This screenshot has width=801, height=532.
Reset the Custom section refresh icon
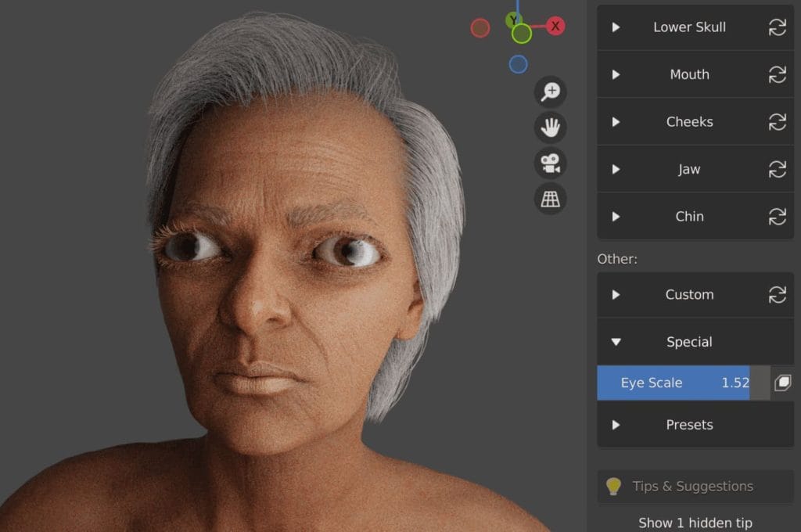click(777, 295)
